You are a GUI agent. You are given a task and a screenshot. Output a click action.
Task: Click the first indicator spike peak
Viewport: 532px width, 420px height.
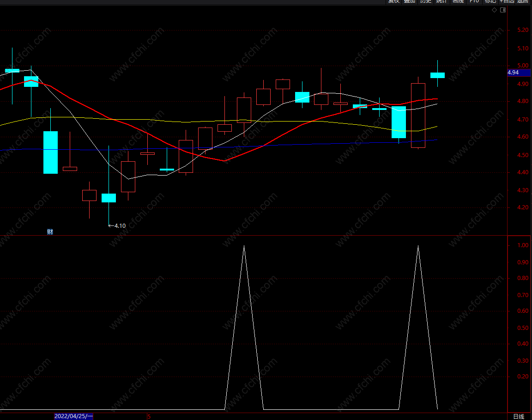click(x=244, y=246)
